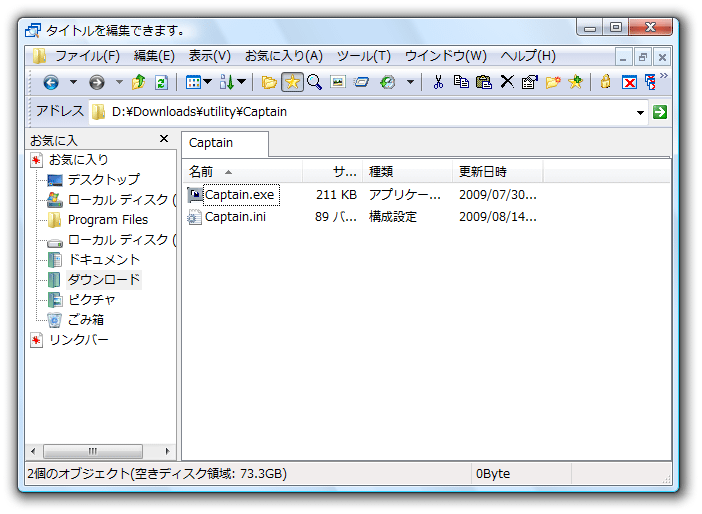This screenshot has height=514, width=702.
Task: Select Program Files in favorites tree
Action: pyautogui.click(x=108, y=220)
